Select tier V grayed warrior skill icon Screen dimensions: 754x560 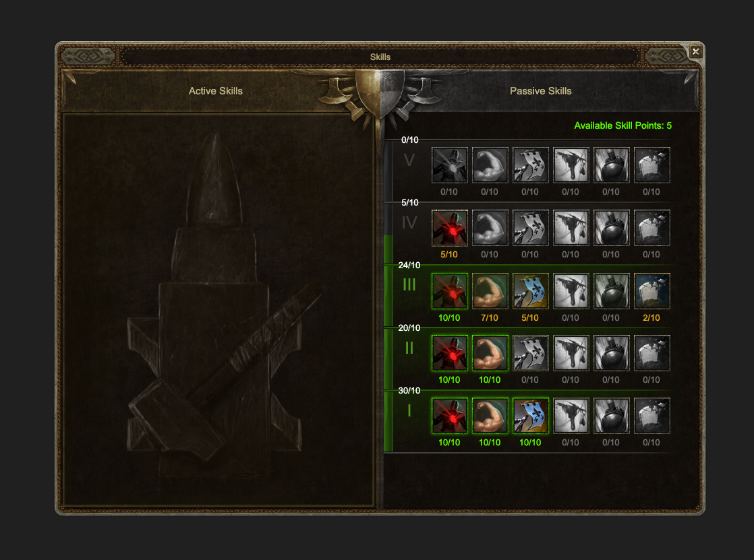click(x=450, y=165)
